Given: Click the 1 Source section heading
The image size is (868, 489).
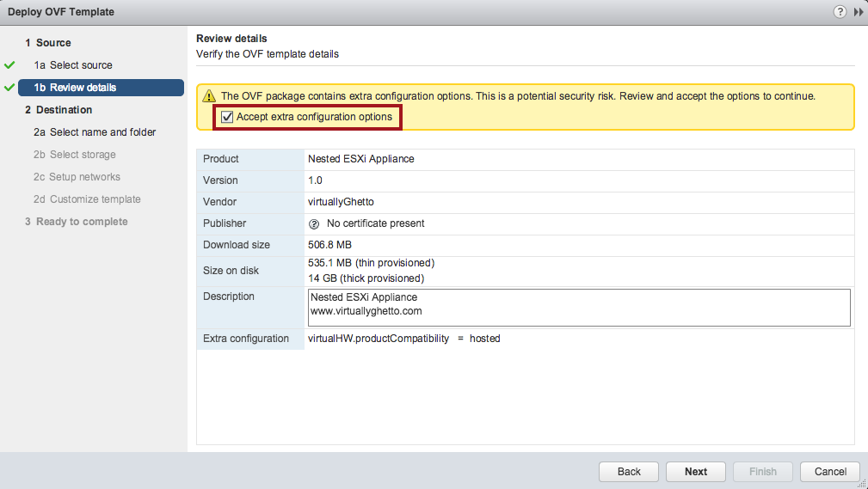Looking at the screenshot, I should tap(48, 43).
